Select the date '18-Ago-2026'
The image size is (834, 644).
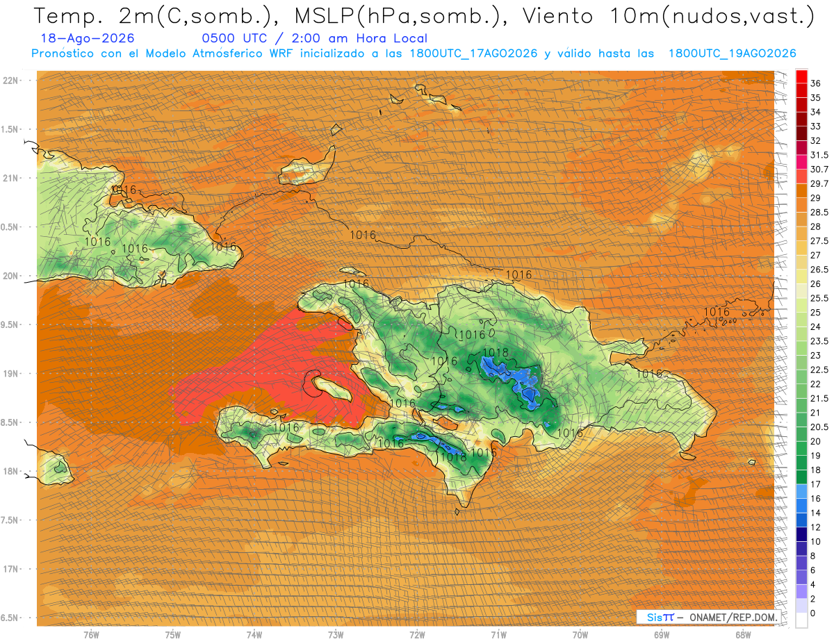(x=87, y=38)
